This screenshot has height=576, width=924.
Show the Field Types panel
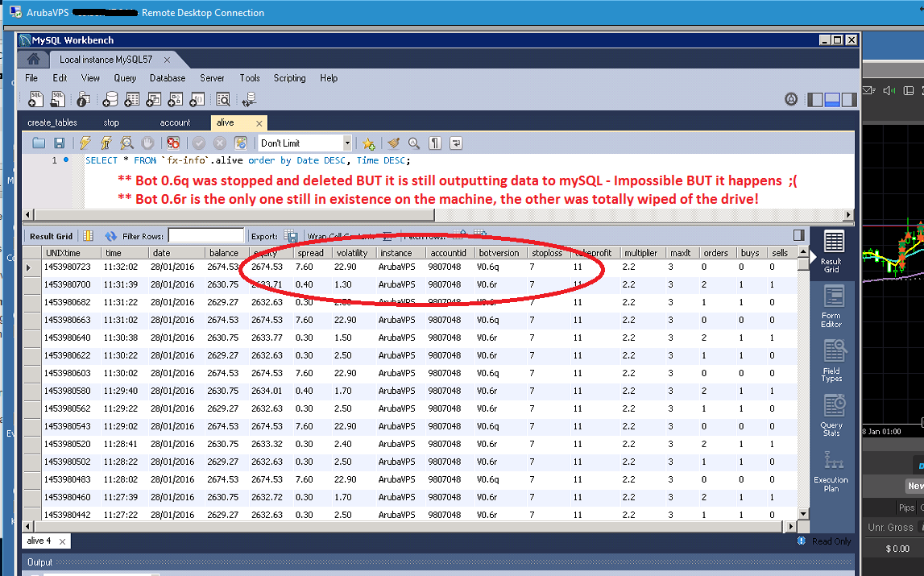point(831,361)
